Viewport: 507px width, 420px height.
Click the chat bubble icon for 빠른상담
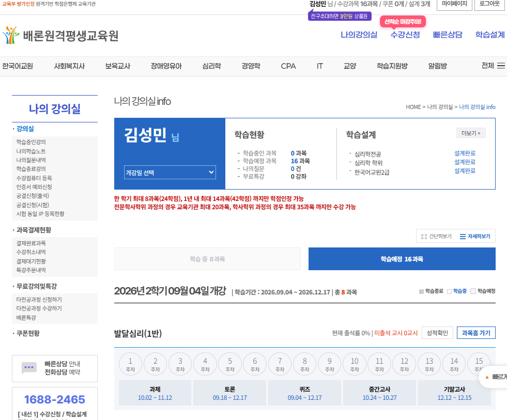pos(29,368)
